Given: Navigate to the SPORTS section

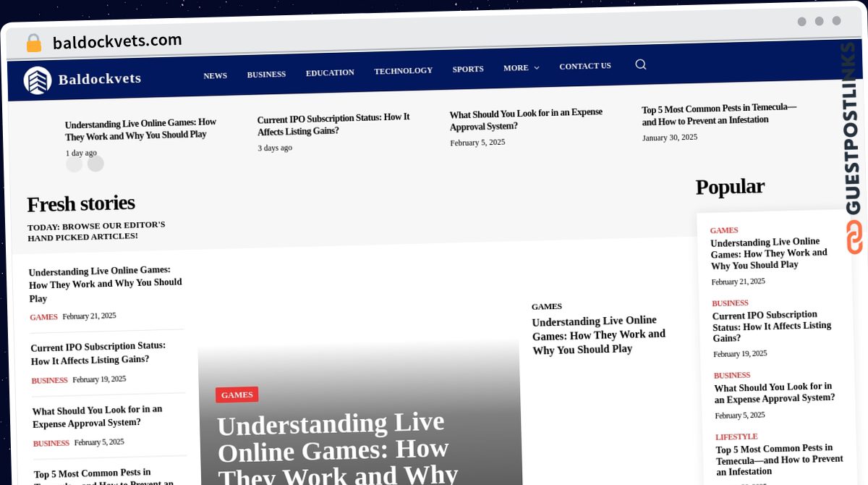Looking at the screenshot, I should click(468, 69).
